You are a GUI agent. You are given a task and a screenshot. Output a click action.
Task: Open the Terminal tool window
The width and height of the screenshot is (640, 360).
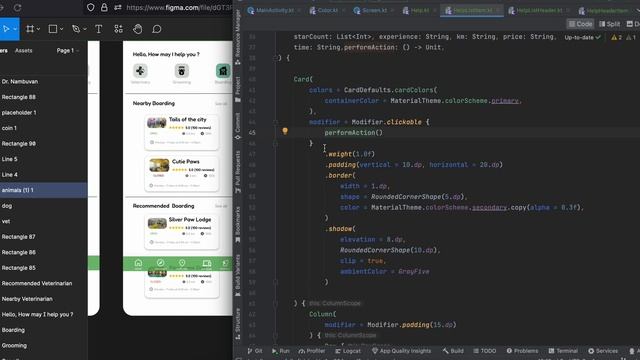[x=563, y=351]
